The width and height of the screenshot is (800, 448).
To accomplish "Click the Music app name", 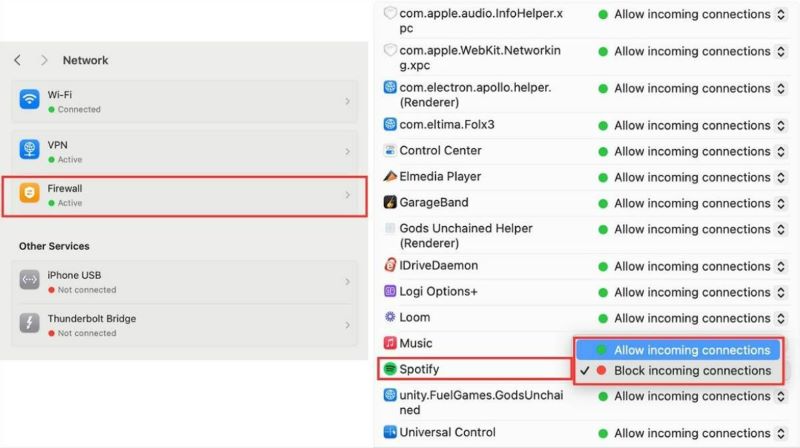I will (x=416, y=343).
